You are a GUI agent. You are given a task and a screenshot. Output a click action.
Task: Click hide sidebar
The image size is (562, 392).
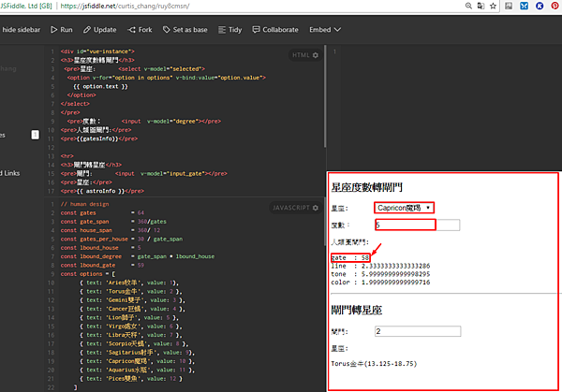(x=22, y=30)
